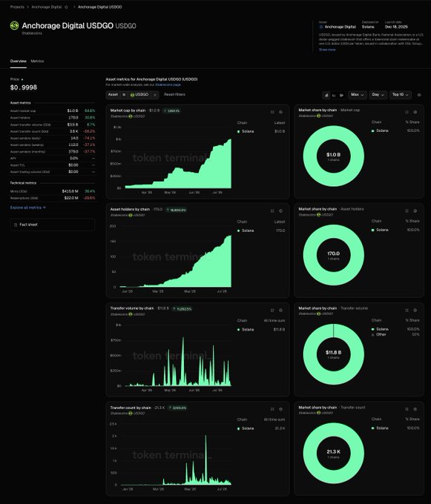Open the Fact sheet button
The width and height of the screenshot is (431, 504).
point(53,225)
